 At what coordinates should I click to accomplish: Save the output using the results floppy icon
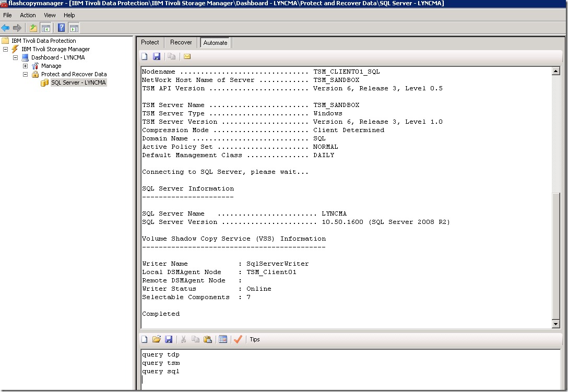click(157, 56)
